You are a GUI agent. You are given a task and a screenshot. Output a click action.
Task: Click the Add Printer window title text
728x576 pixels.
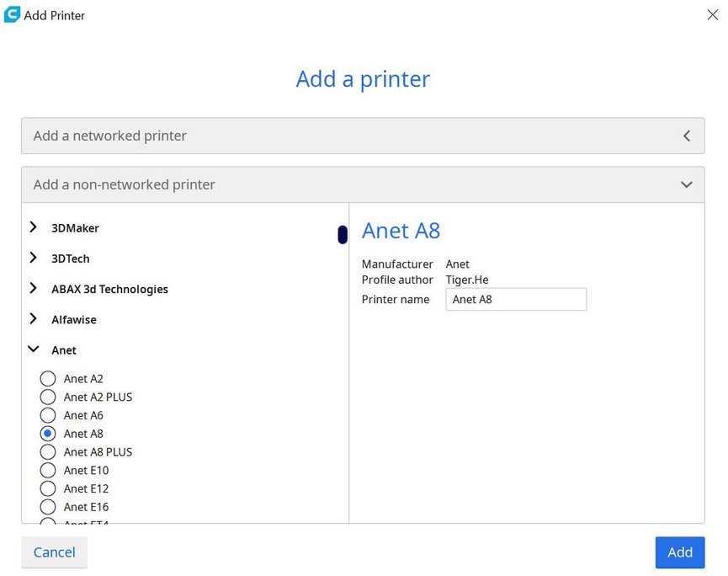coord(55,16)
